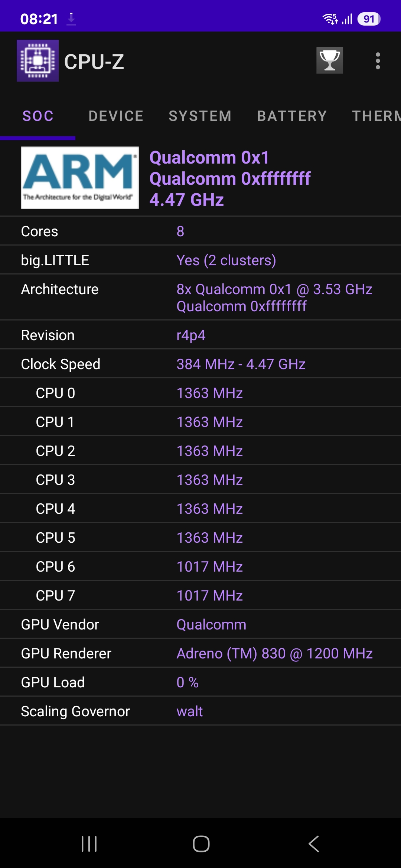This screenshot has width=401, height=868.
Task: Tap the Wi-Fi signal status icon
Action: (x=330, y=19)
